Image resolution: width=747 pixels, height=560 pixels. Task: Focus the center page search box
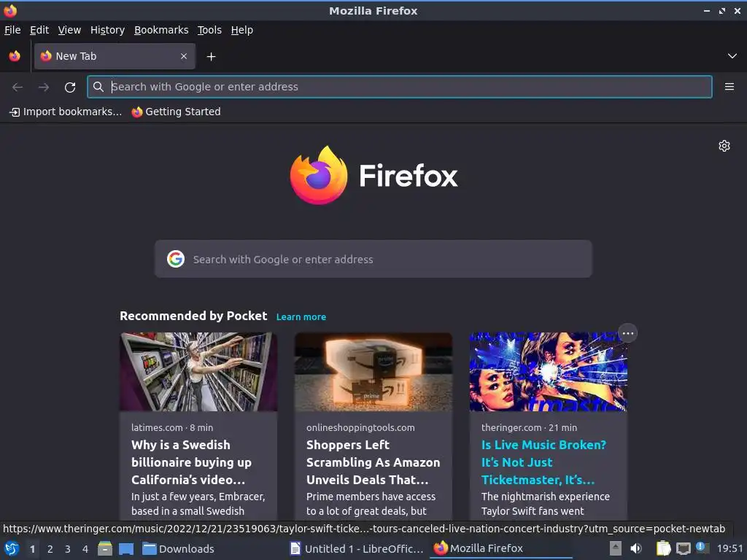point(373,259)
